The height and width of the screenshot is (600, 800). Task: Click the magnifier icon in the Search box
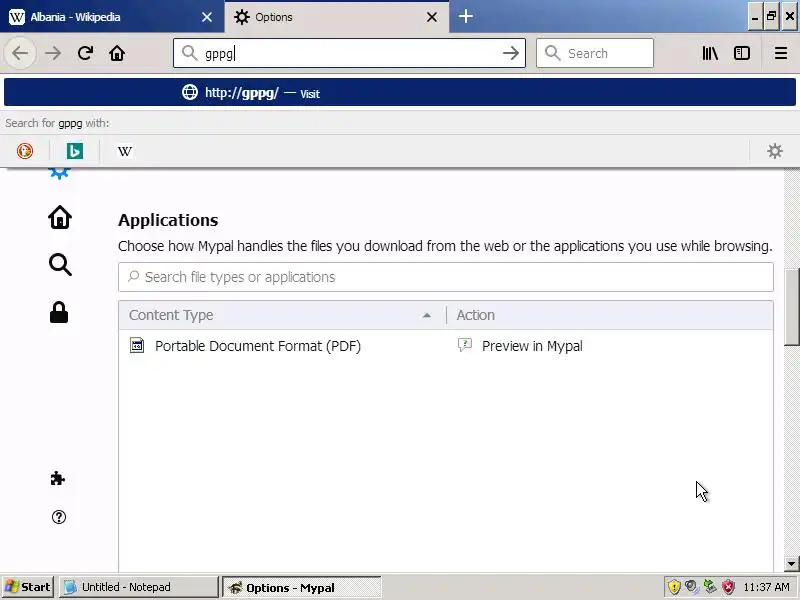pyautogui.click(x=552, y=53)
